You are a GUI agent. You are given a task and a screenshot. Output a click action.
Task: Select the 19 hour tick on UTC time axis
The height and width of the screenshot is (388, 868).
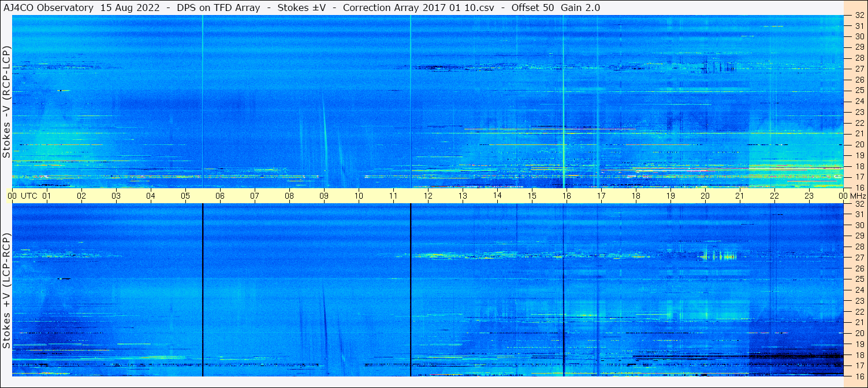click(670, 196)
